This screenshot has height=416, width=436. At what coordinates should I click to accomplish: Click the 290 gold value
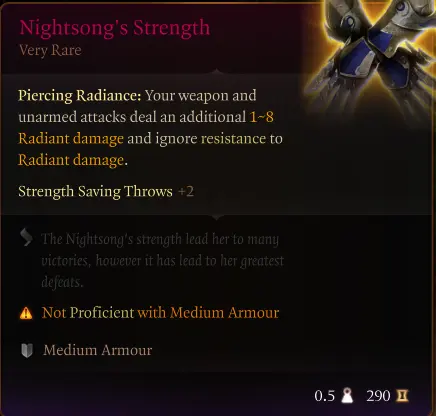378,396
